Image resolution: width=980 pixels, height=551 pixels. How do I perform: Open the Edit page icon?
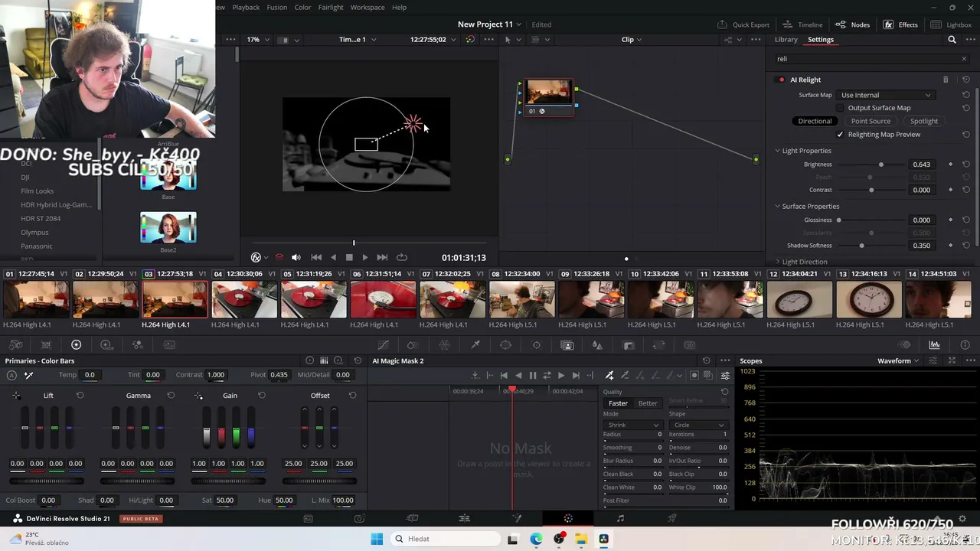[x=464, y=518]
